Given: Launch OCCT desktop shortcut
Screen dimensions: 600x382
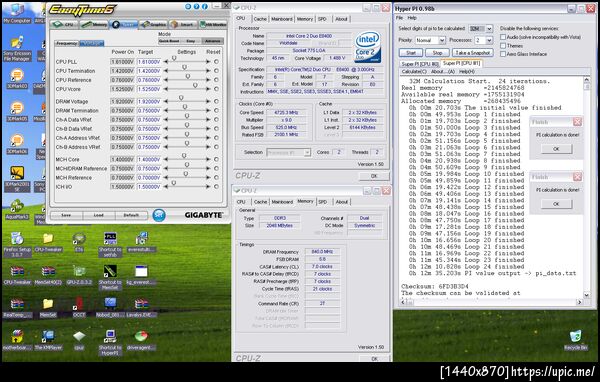Looking at the screenshot, I should pyautogui.click(x=79, y=308).
